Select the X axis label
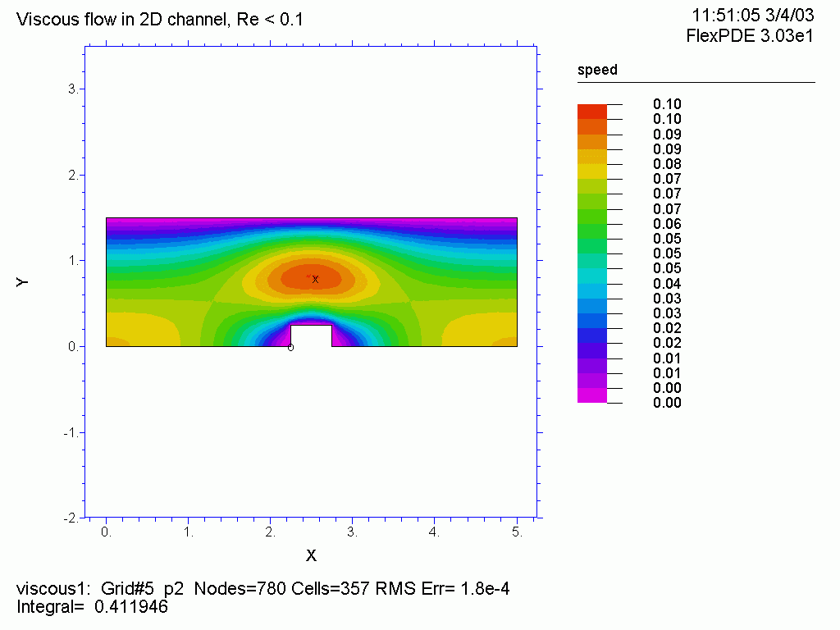The height and width of the screenshot is (630, 840). [311, 556]
